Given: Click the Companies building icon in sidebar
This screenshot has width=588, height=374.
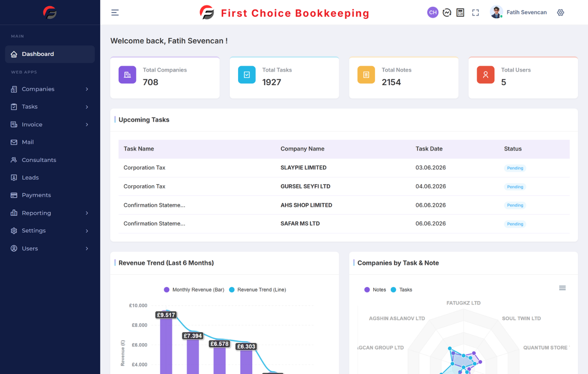Looking at the screenshot, I should 14,89.
